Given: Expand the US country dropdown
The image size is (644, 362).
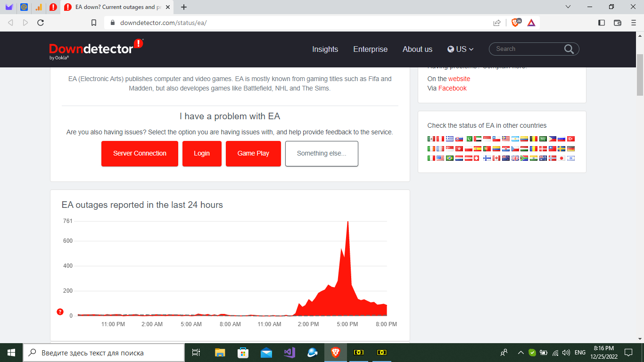Looking at the screenshot, I should pyautogui.click(x=461, y=49).
